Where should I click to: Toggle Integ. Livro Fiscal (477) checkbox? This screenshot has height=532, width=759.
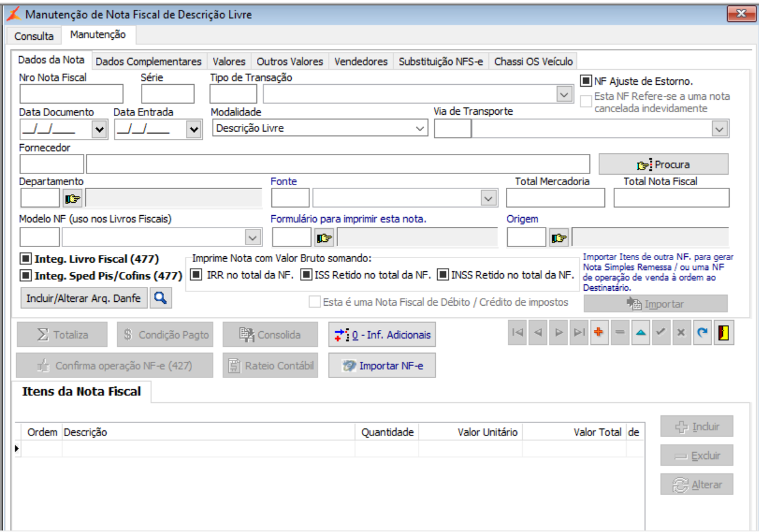pyautogui.click(x=26, y=259)
